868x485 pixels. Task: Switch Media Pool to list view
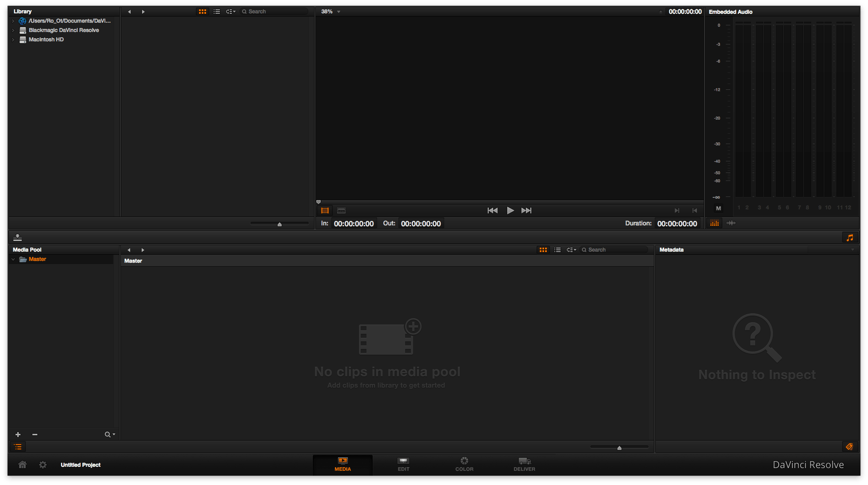coord(557,250)
